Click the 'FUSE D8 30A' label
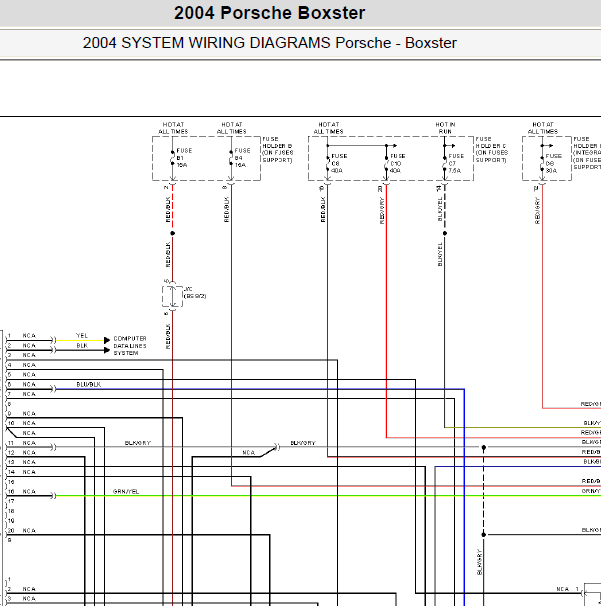 point(553,163)
